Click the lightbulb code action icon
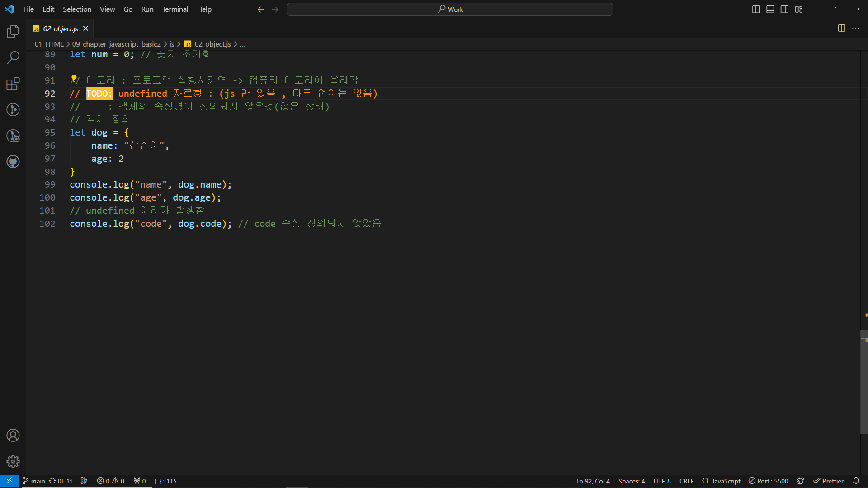 click(x=74, y=79)
